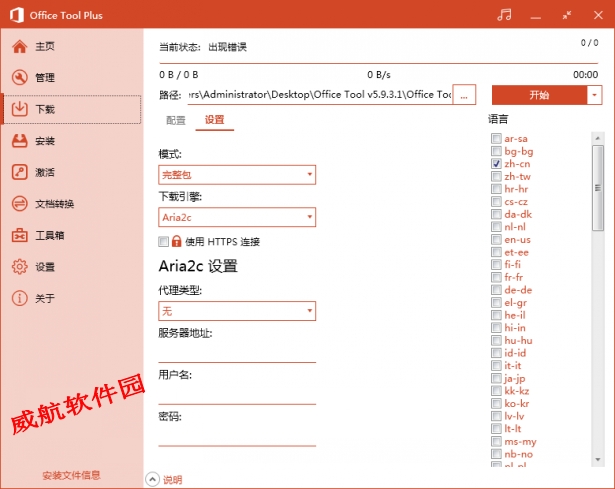615x489 pixels.
Task: Open the 安装 section
Action: [x=71, y=141]
